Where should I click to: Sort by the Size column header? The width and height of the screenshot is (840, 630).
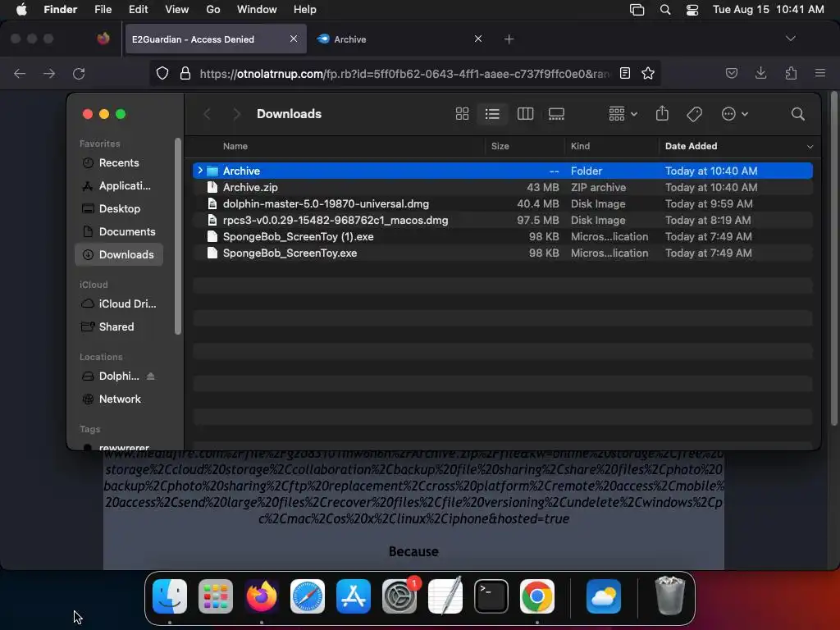pos(500,146)
